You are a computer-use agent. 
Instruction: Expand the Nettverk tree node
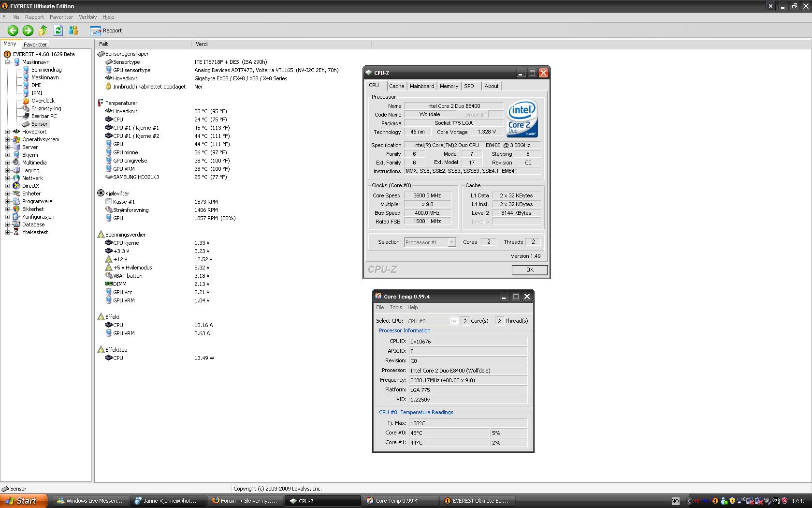8,178
